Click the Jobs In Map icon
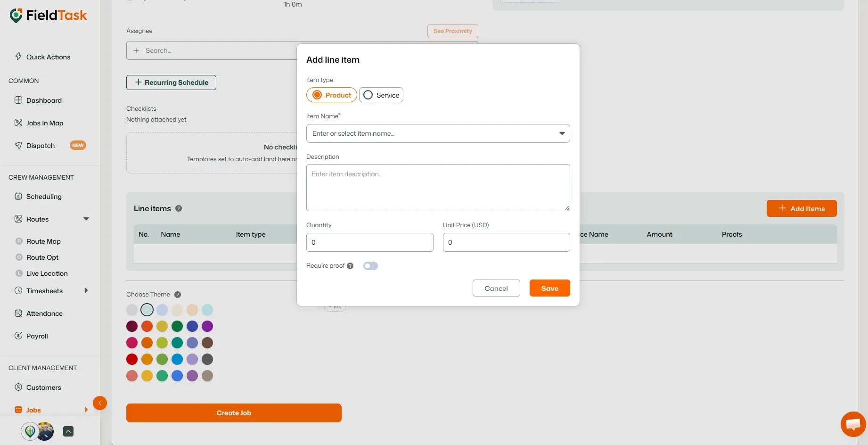 click(x=18, y=123)
